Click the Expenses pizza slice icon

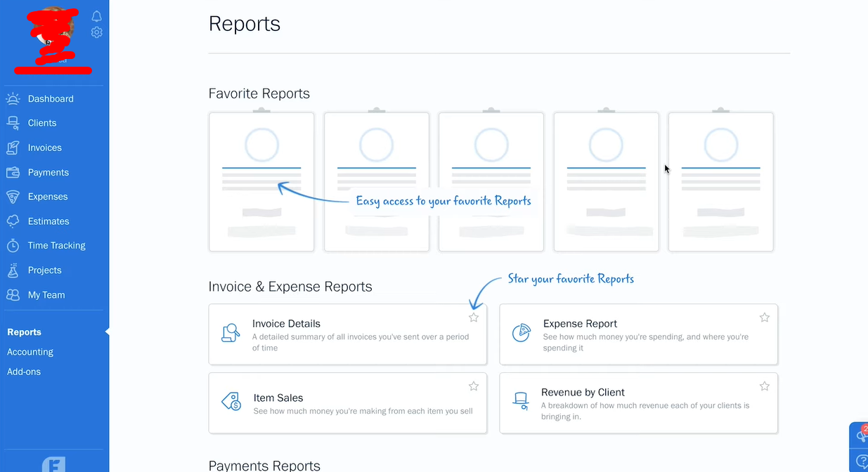pos(13,197)
